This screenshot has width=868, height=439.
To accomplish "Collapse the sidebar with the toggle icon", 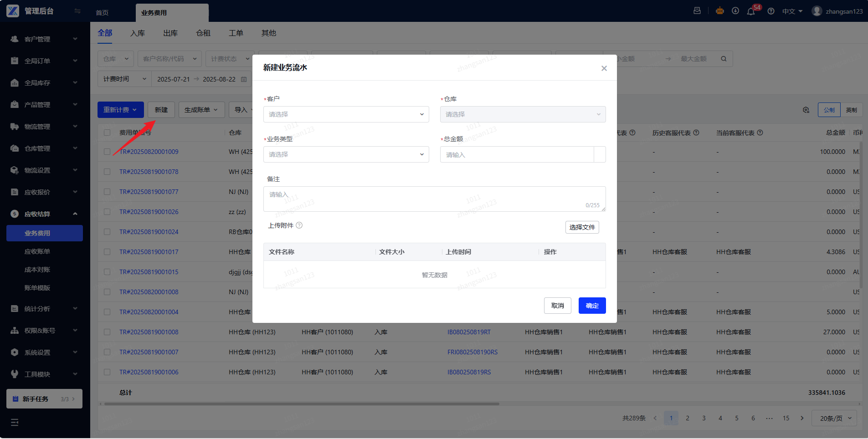I will pyautogui.click(x=77, y=11).
